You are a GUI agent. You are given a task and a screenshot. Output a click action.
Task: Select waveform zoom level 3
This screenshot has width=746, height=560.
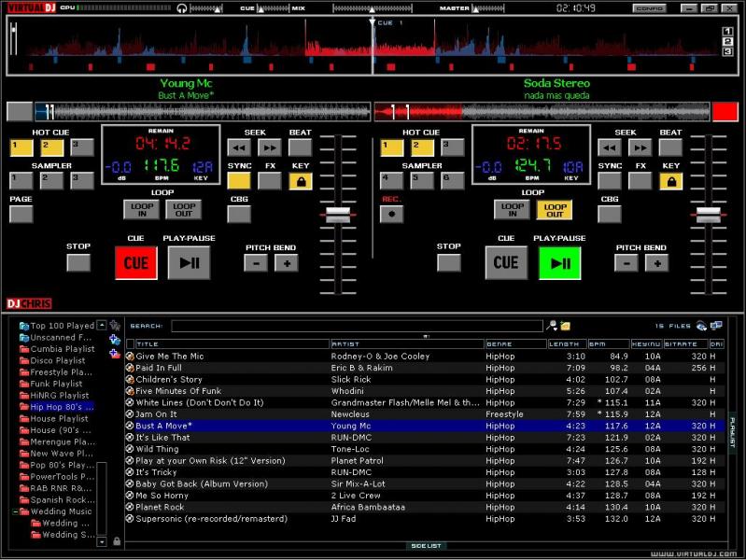click(727, 51)
